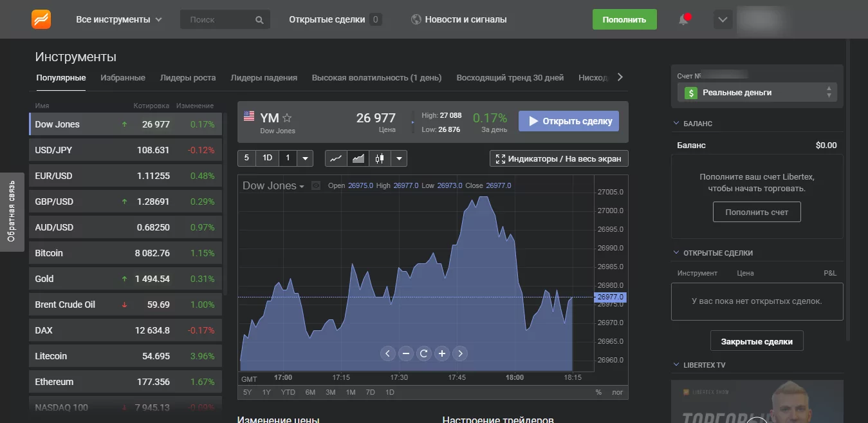Select the line chart type icon
The width and height of the screenshot is (868, 423).
pos(336,158)
